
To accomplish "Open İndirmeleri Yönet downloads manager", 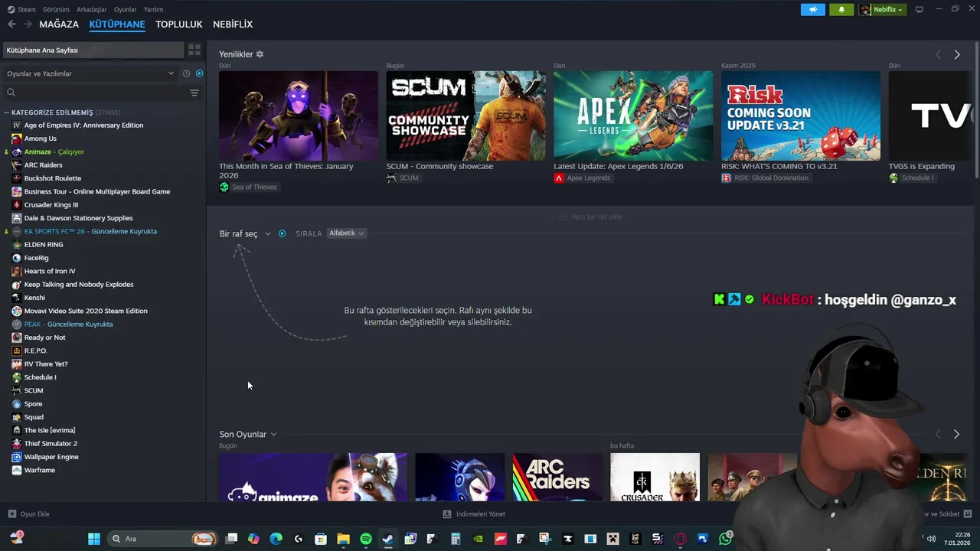I will click(474, 514).
